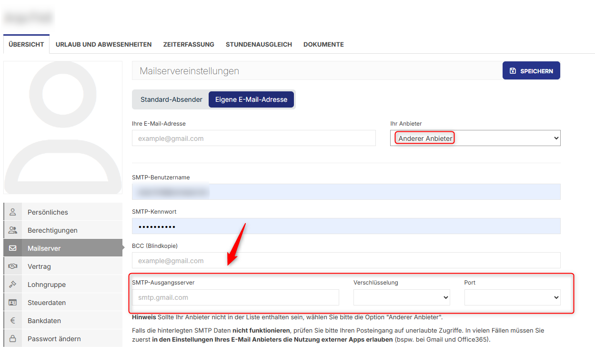Click the Steuerdaten card icon
Screen dimensions: 595x364
click(x=12, y=302)
